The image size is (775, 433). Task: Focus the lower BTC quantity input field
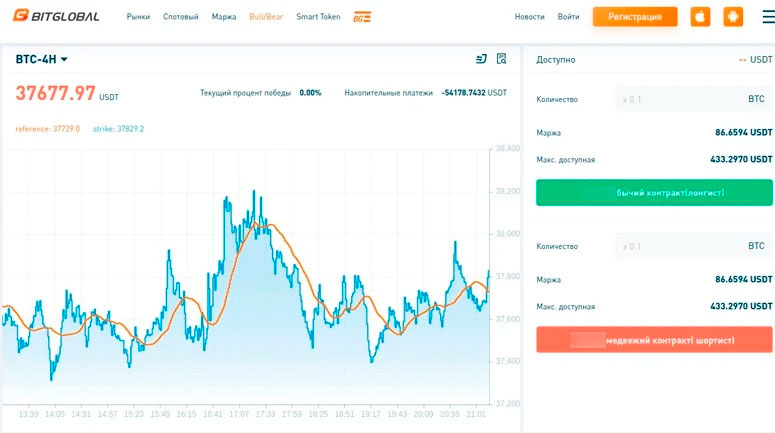pos(680,246)
